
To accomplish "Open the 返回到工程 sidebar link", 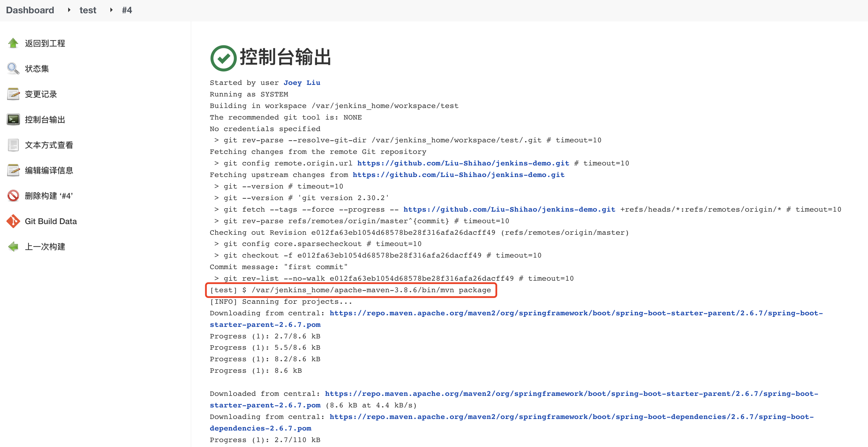I will (45, 43).
